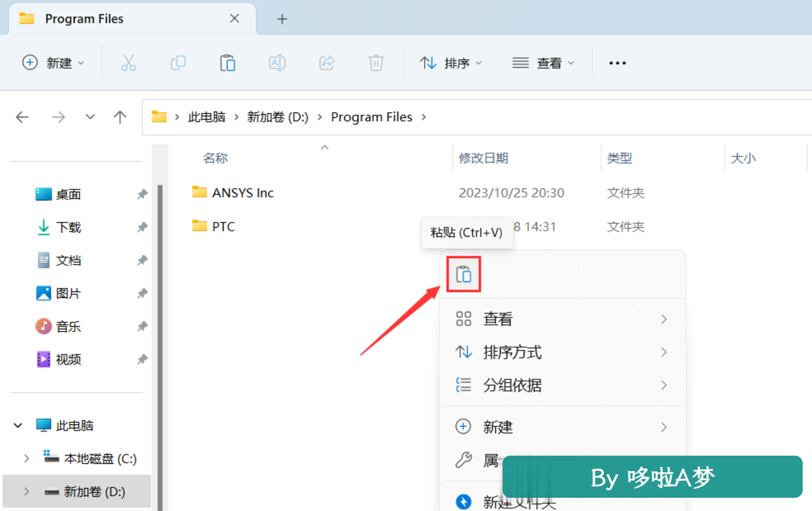Add a new tab with plus button
Screen dimensions: 812x511
click(282, 19)
